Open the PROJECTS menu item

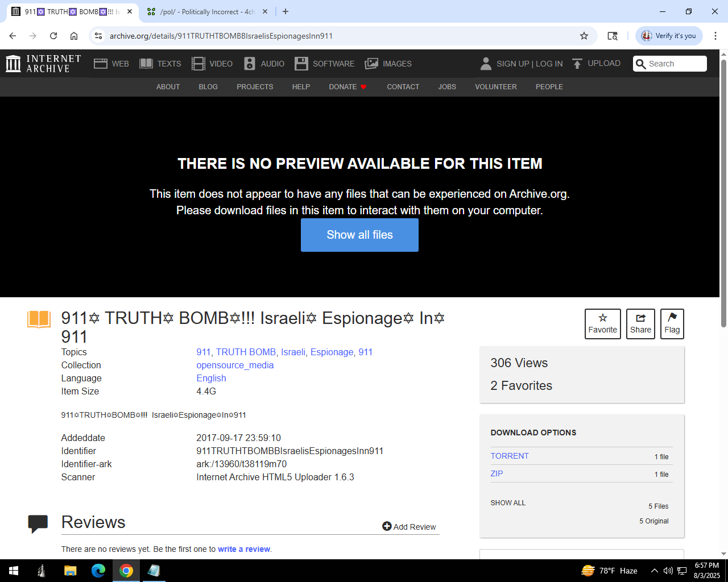tap(255, 87)
